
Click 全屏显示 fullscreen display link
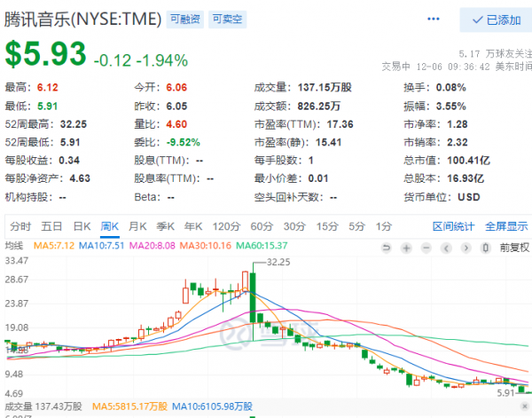click(506, 226)
